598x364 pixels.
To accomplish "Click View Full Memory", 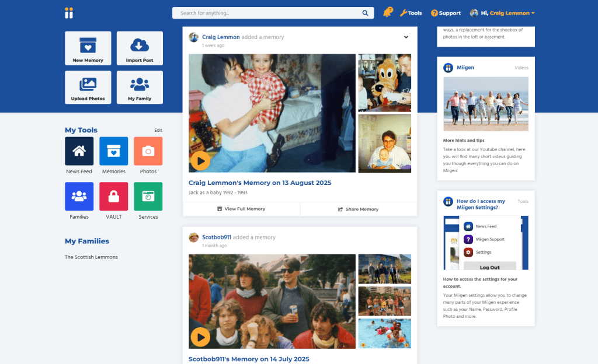I will 241,209.
